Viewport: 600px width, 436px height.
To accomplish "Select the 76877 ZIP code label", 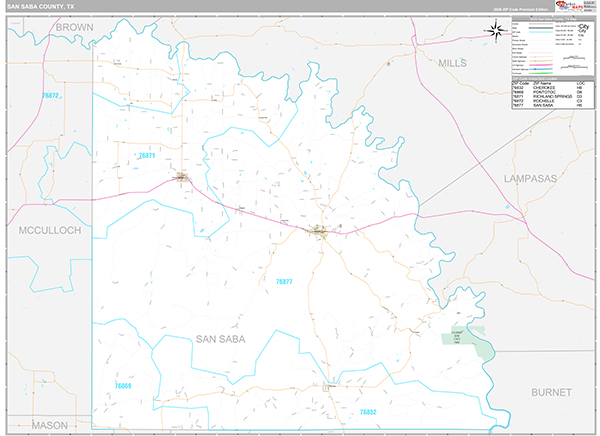I will [x=285, y=282].
